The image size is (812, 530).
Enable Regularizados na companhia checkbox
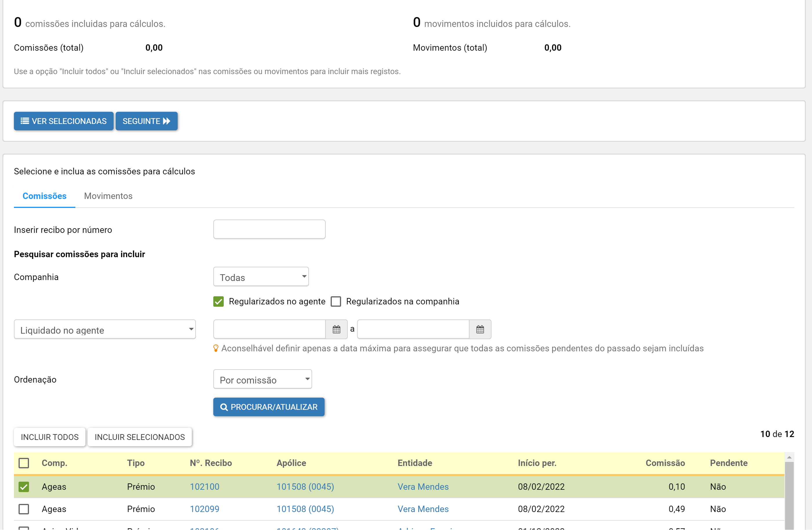336,301
